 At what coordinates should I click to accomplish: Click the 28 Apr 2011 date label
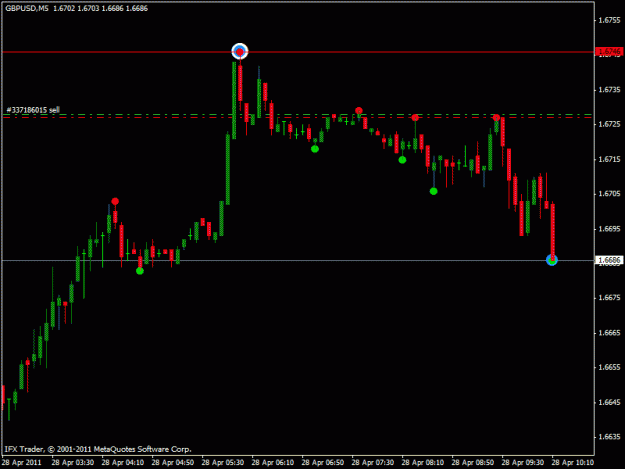click(22, 463)
